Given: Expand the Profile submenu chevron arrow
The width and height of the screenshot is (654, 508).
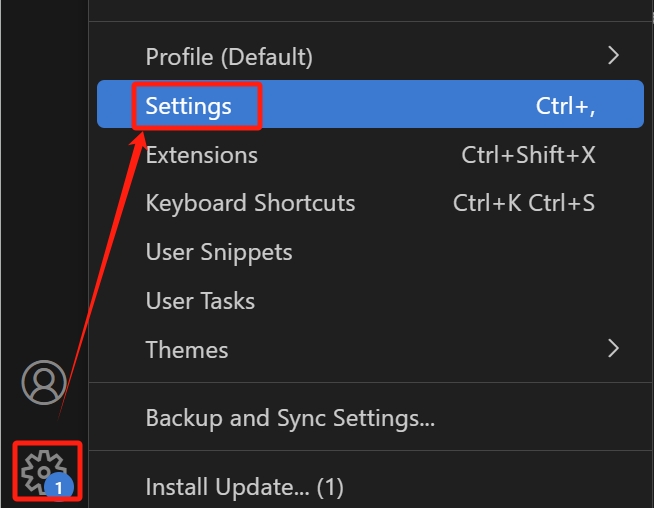Looking at the screenshot, I should [613, 55].
